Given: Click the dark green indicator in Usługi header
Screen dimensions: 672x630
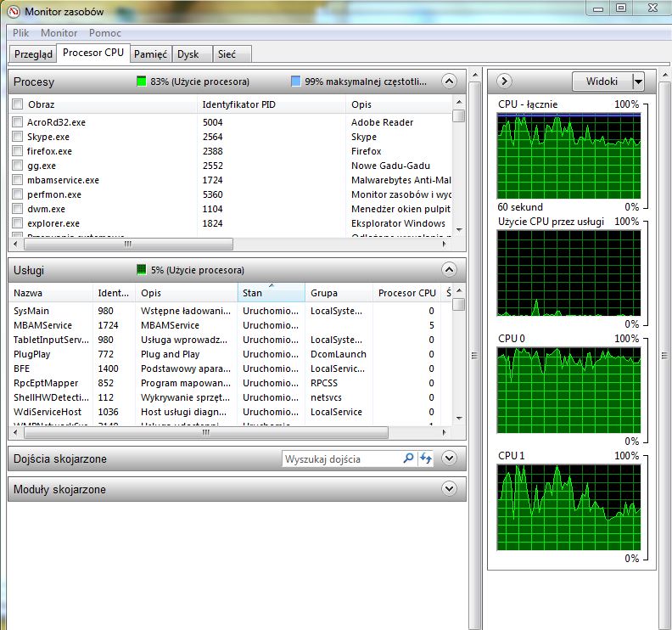Looking at the screenshot, I should (142, 269).
